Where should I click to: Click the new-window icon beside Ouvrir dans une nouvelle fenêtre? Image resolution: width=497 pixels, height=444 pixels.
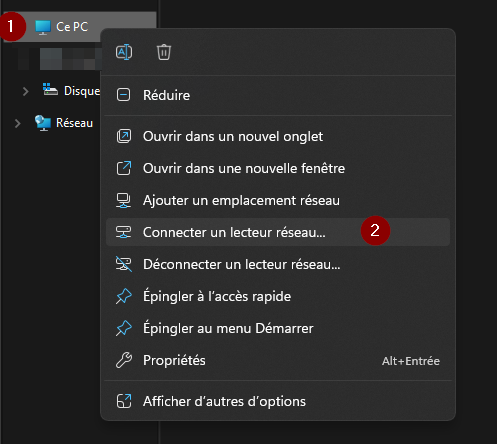coord(124,168)
